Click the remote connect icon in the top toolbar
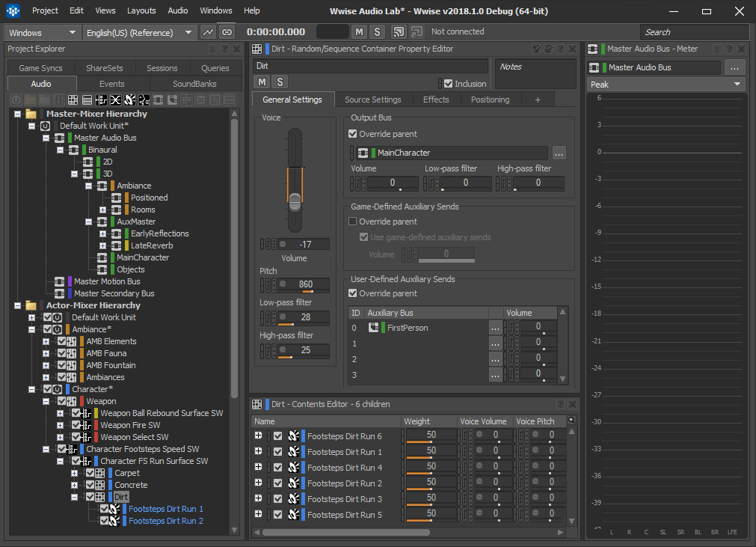 pos(399,32)
